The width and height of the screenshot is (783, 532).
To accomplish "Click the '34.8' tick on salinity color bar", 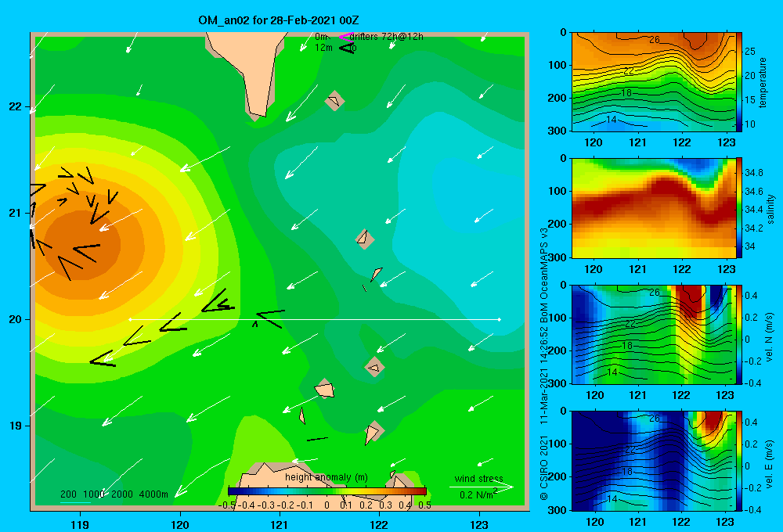I will 753,173.
